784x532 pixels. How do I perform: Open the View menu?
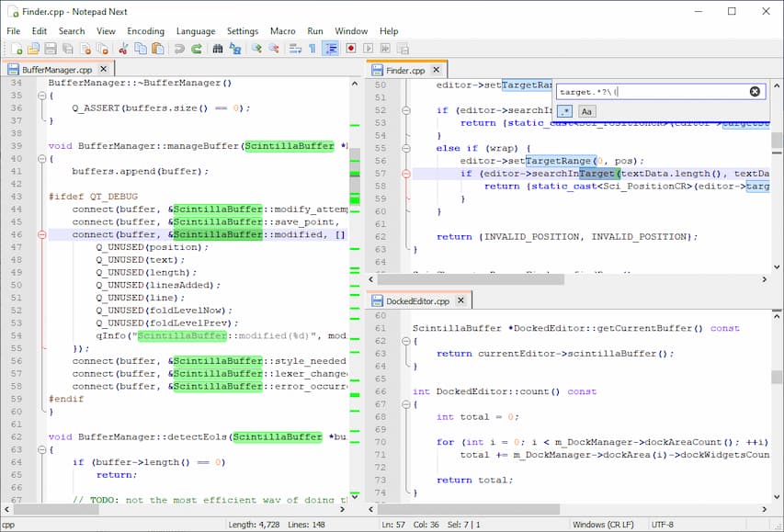coord(106,31)
